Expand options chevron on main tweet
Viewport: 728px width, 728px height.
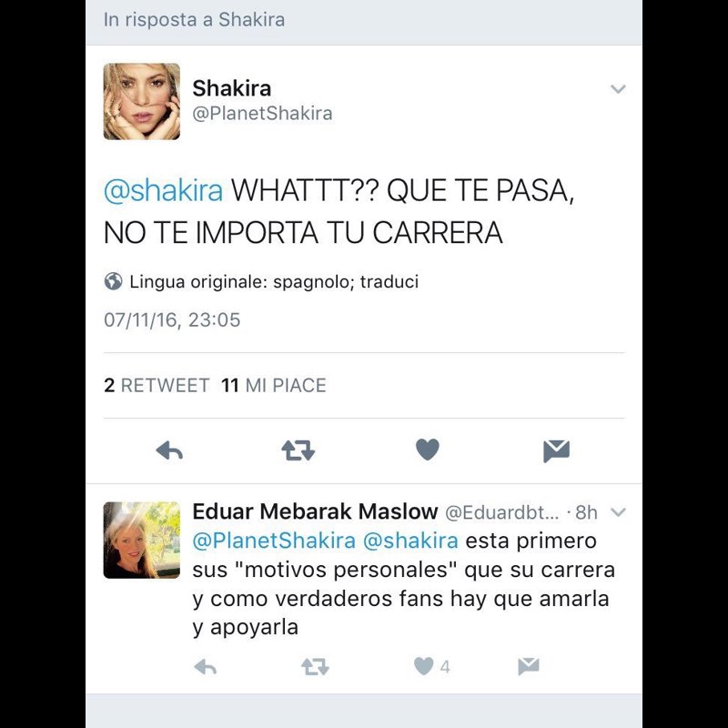click(618, 88)
